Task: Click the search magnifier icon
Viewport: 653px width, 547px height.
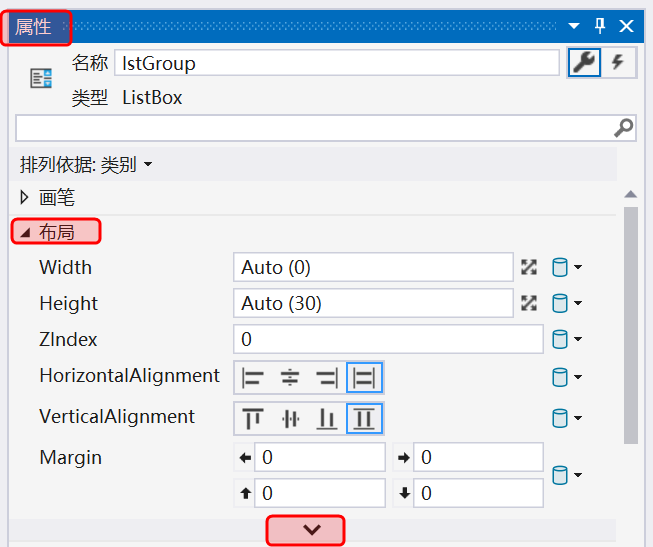Action: click(623, 127)
